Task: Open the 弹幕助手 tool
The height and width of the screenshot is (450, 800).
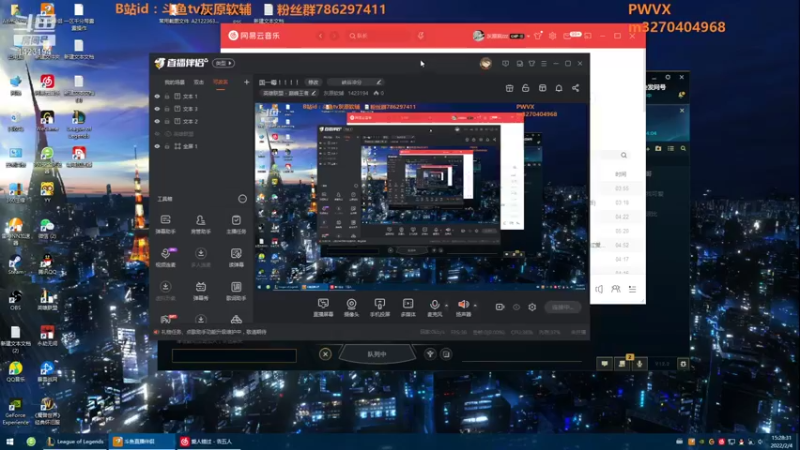Action: click(165, 224)
